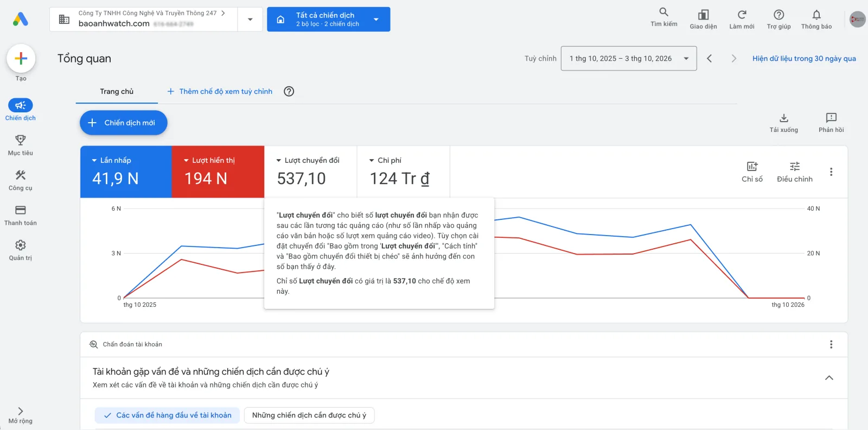Open Chiến dịch in sidebar
This screenshot has height=430, width=868.
click(x=21, y=110)
